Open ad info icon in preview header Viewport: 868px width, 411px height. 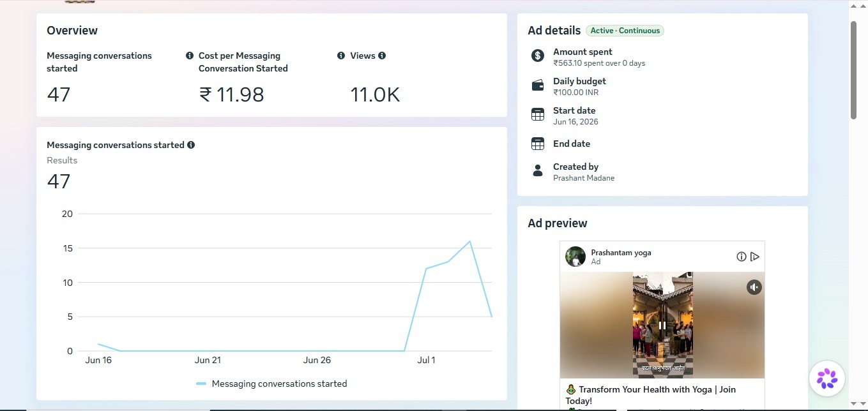click(x=742, y=257)
